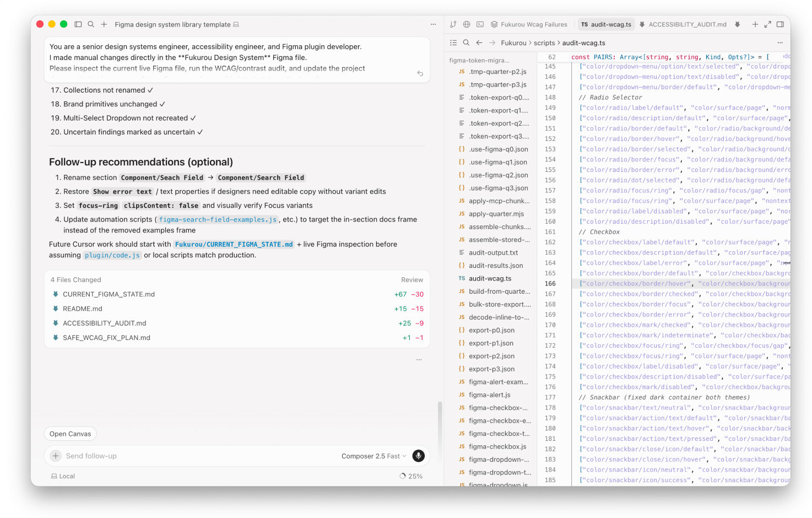
Task: Select the Local environment selector
Action: pyautogui.click(x=63, y=476)
